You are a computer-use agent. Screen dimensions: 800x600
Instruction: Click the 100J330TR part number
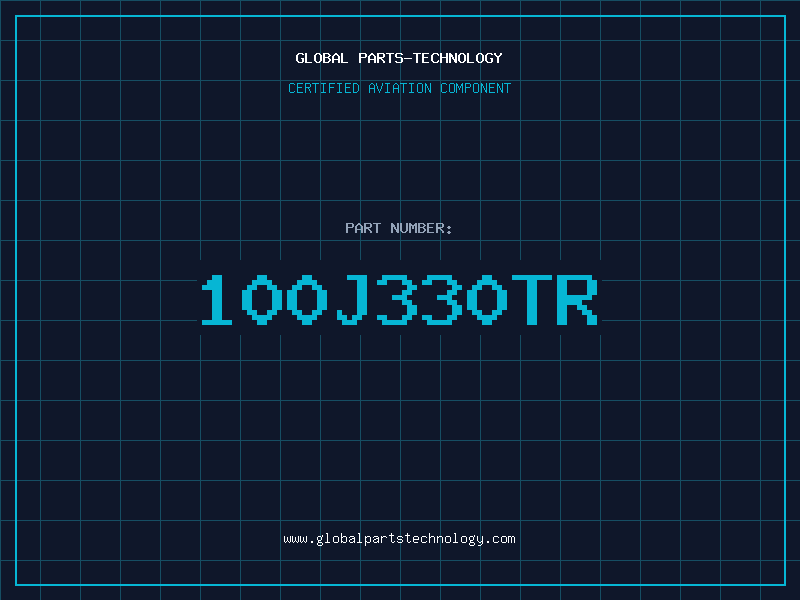tap(399, 299)
